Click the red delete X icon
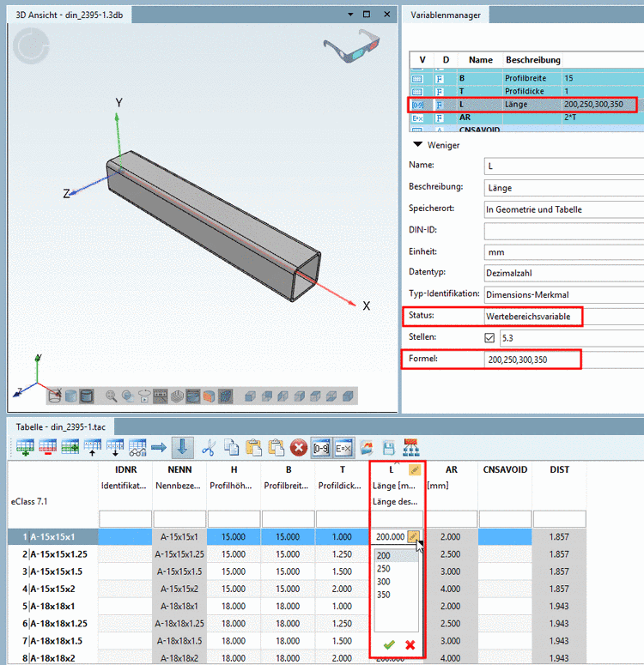This screenshot has height=665, width=644. point(299,448)
